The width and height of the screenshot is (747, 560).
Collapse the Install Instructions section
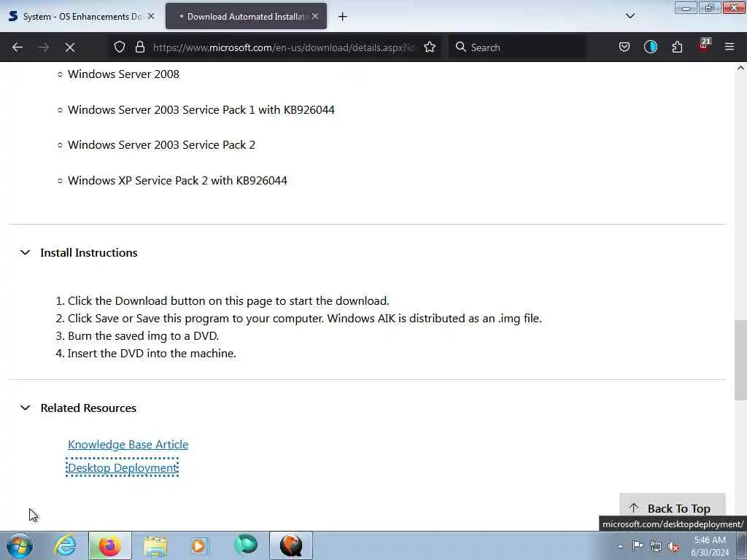pos(26,252)
